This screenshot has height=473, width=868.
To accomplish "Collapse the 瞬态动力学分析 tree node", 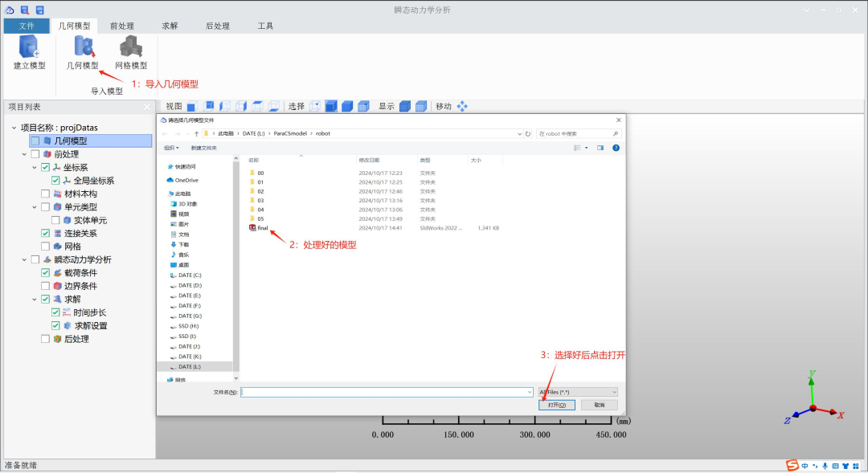I will pyautogui.click(x=24, y=259).
